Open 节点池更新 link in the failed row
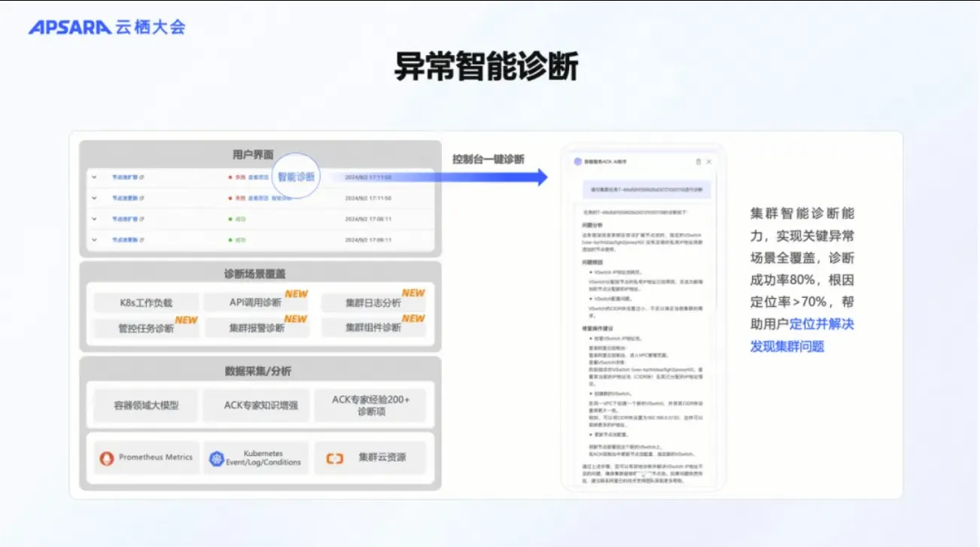This screenshot has height=547, width=980. [x=124, y=198]
